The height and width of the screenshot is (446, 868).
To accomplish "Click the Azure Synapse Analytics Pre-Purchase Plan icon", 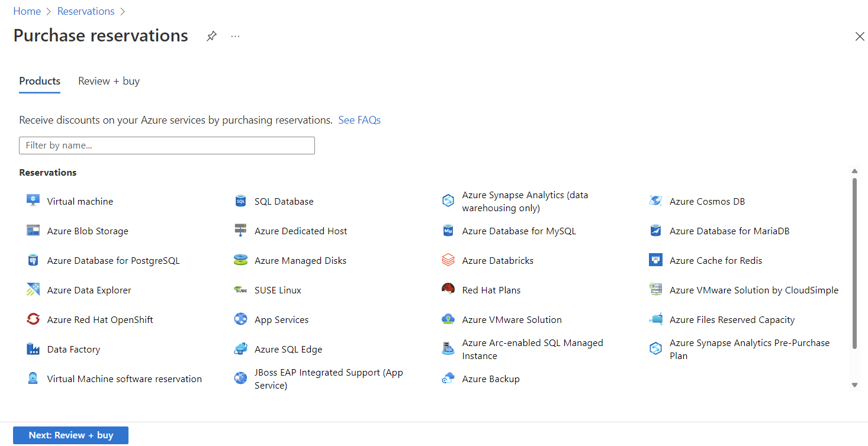I will [x=655, y=349].
